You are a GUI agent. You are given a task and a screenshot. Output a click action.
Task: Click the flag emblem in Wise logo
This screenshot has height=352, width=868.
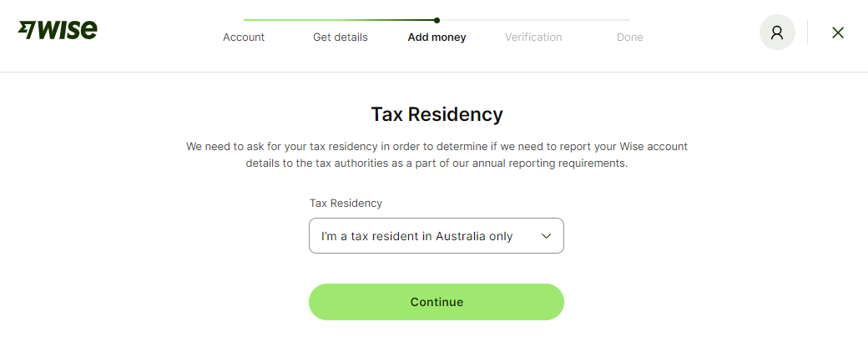[26, 30]
